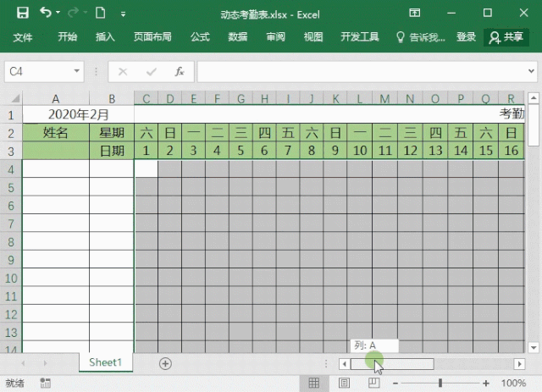Customize the Quick Access Toolbar dropdown
Image resolution: width=542 pixels, height=392 pixels.
[x=123, y=14]
